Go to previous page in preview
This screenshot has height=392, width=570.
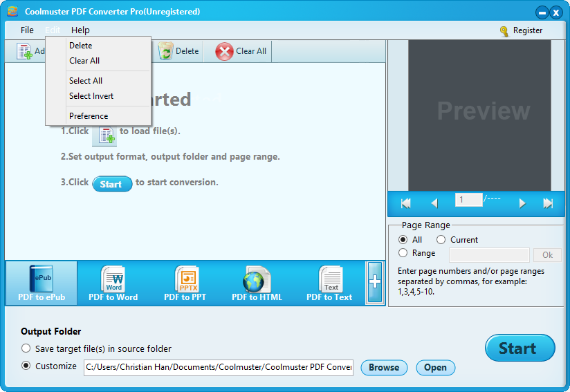[434, 203]
